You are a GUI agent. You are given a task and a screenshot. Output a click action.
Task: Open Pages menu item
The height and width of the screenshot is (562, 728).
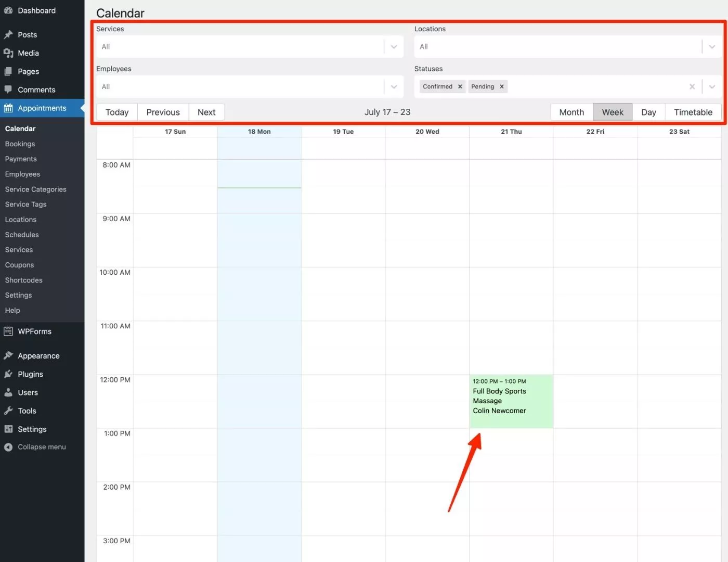(42, 71)
